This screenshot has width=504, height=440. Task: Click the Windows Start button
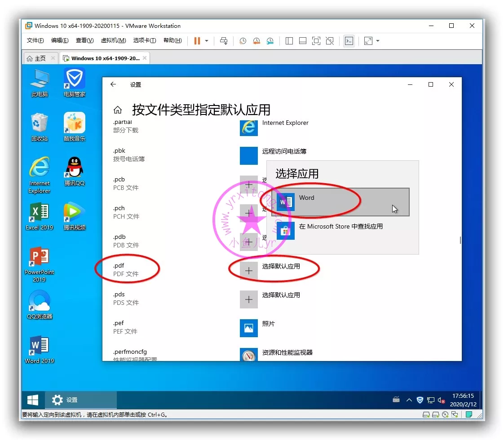click(x=33, y=400)
